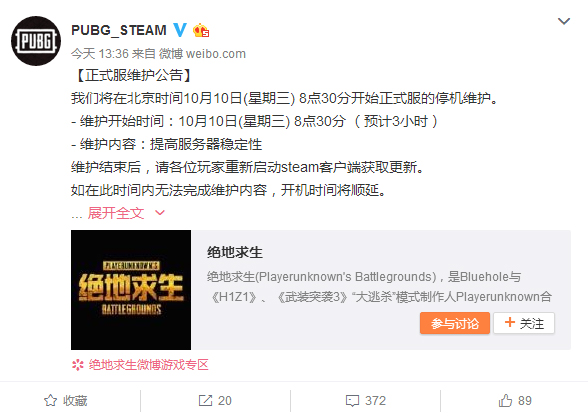Expand full post with 展开全文
The width and height of the screenshot is (588, 416).
pos(116,213)
